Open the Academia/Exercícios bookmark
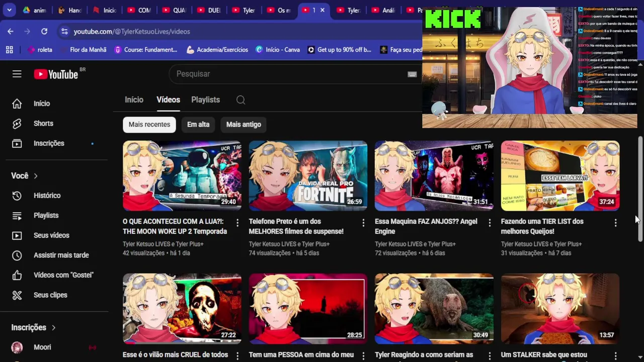Image resolution: width=644 pixels, height=362 pixels. (x=217, y=50)
